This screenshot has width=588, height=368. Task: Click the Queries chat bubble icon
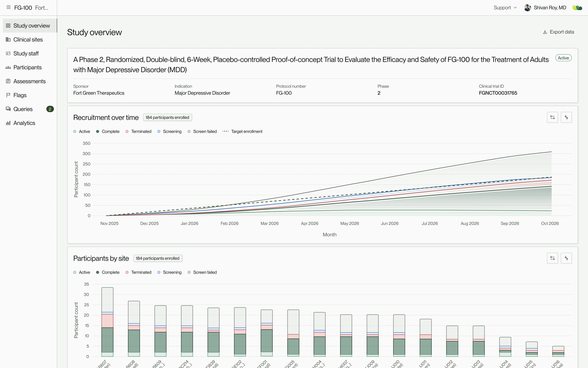point(8,109)
